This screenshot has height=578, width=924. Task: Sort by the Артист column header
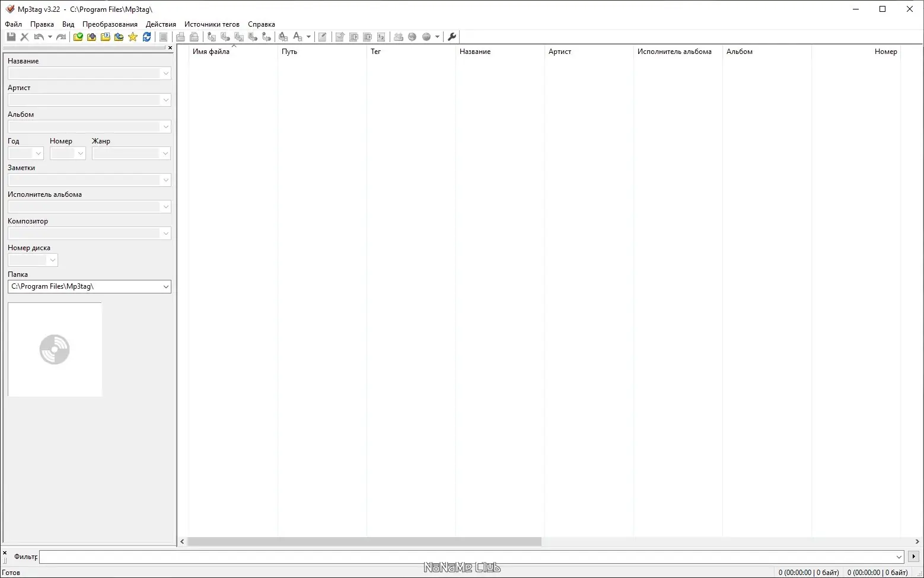click(589, 52)
